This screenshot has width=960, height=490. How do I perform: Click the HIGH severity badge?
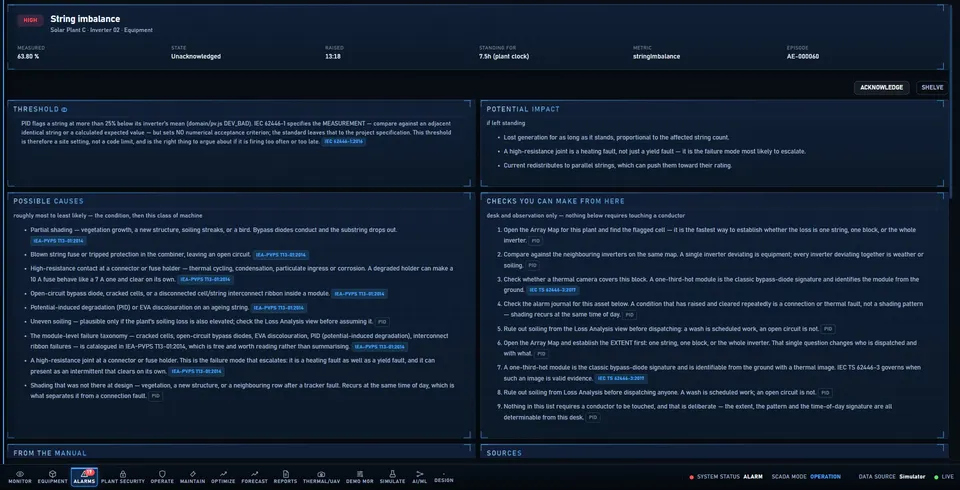pos(30,20)
